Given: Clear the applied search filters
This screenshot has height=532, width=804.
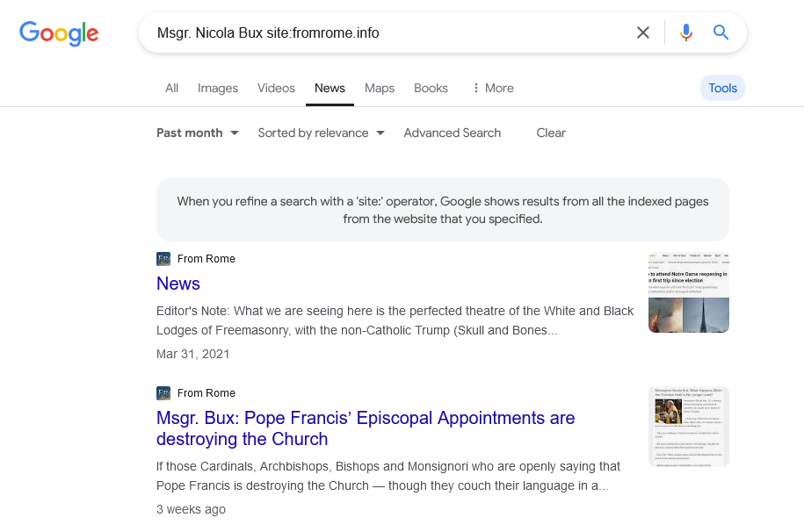Looking at the screenshot, I should pos(551,133).
